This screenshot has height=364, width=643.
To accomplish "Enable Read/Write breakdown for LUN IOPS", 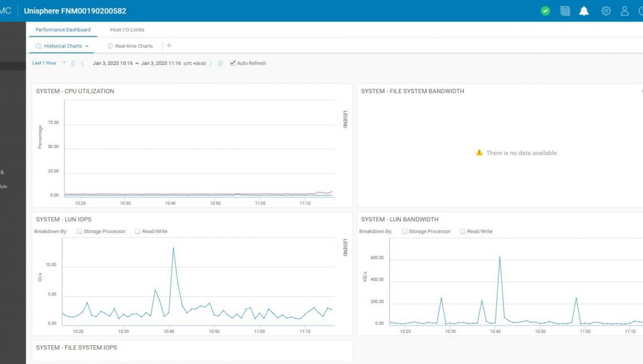I will tap(138, 231).
